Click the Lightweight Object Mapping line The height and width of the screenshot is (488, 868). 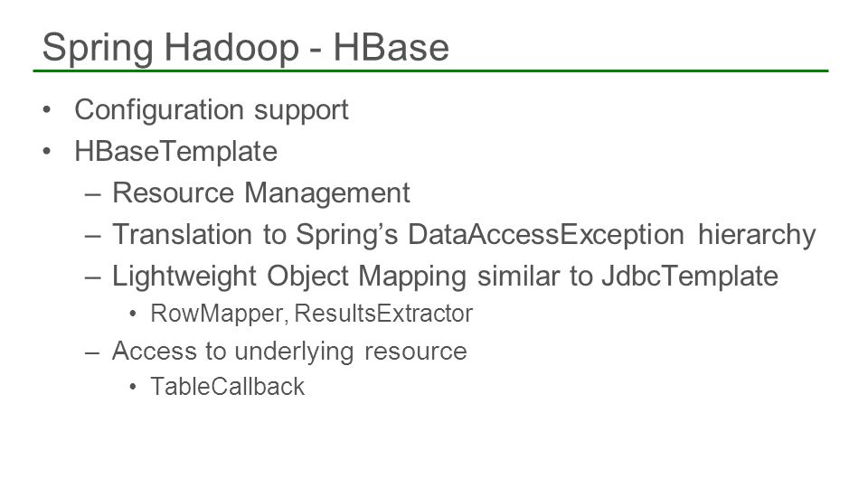[445, 277]
